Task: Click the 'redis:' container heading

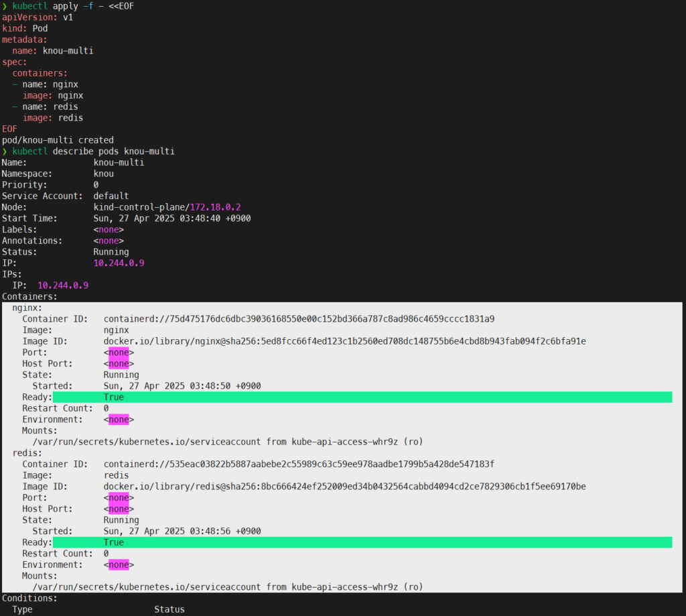Action: (27, 452)
